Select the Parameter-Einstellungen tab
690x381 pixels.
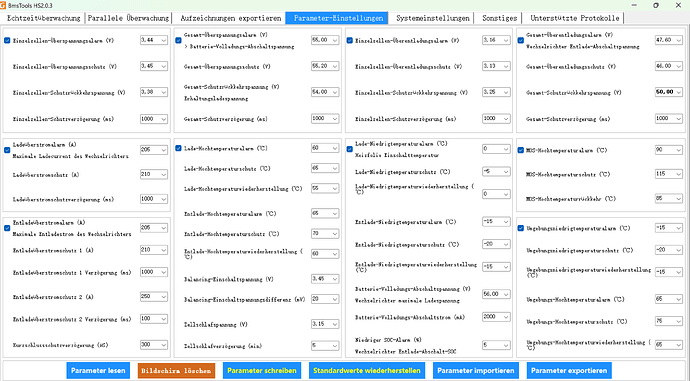click(x=338, y=18)
